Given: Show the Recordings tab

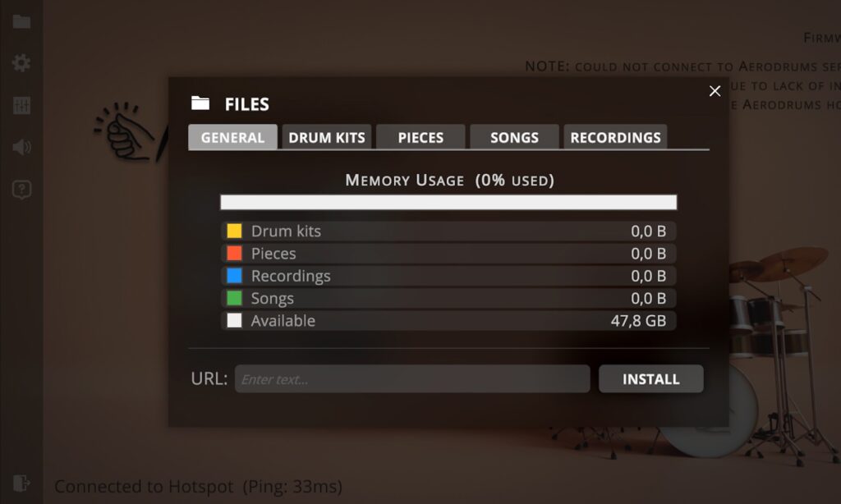Looking at the screenshot, I should pyautogui.click(x=615, y=137).
